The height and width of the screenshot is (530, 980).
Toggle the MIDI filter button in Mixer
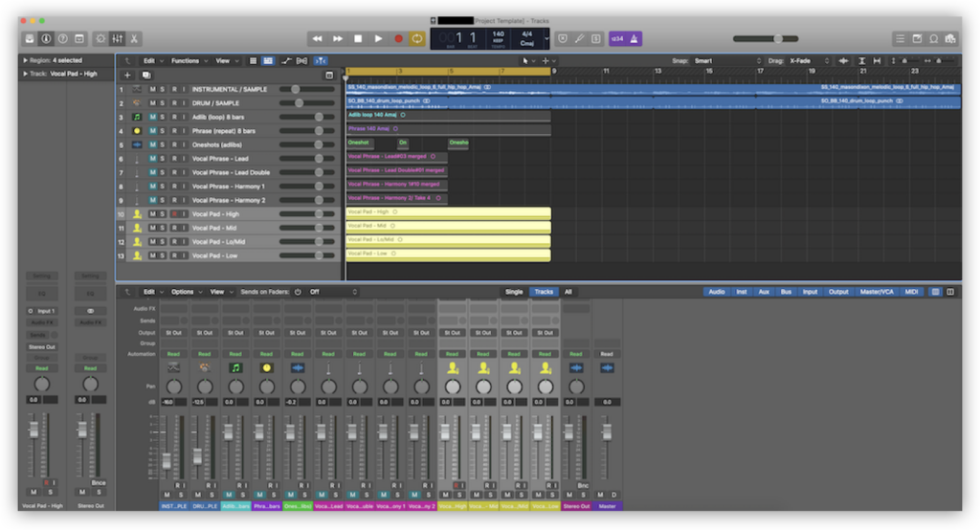(911, 292)
